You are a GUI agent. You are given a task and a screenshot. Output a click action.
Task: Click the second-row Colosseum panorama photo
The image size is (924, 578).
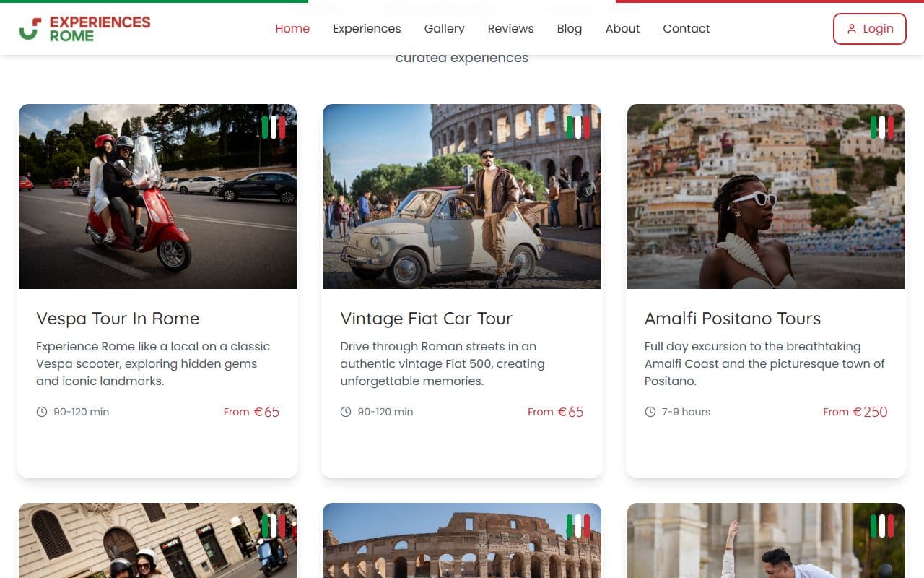[462, 540]
